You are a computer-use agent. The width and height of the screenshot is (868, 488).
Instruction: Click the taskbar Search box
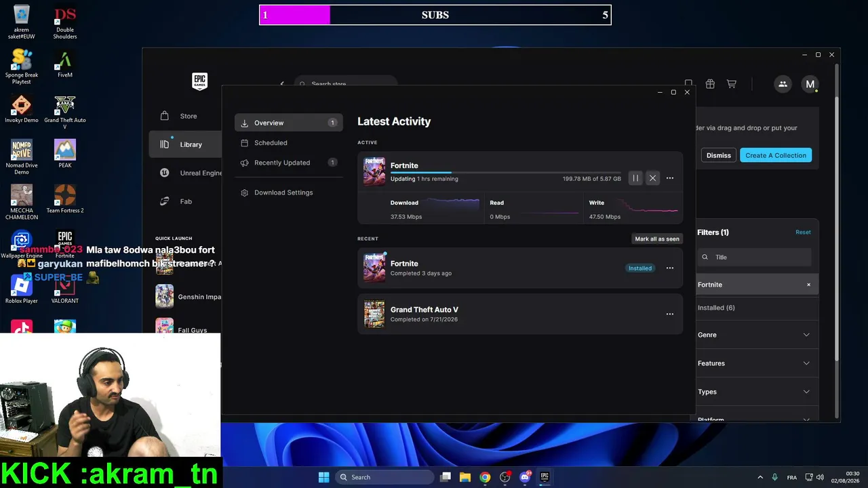(384, 477)
